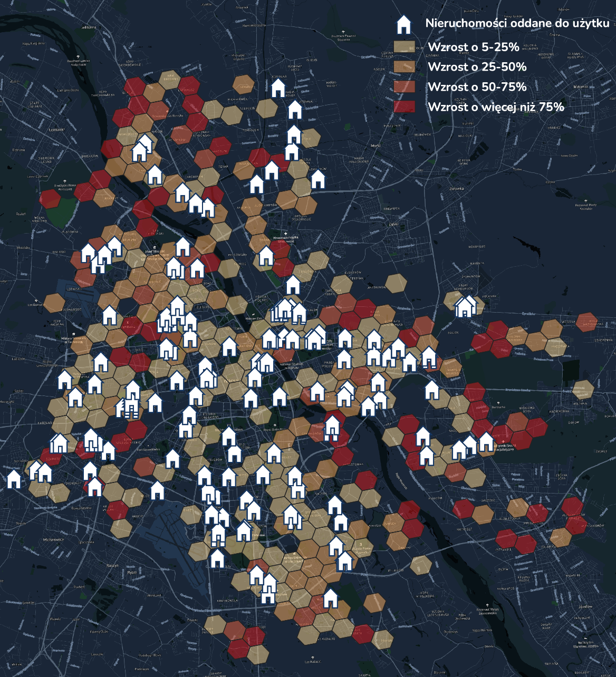Click the lone tan hexagon near Lotnisko
The height and width of the screenshot is (677, 616).
coord(54,302)
